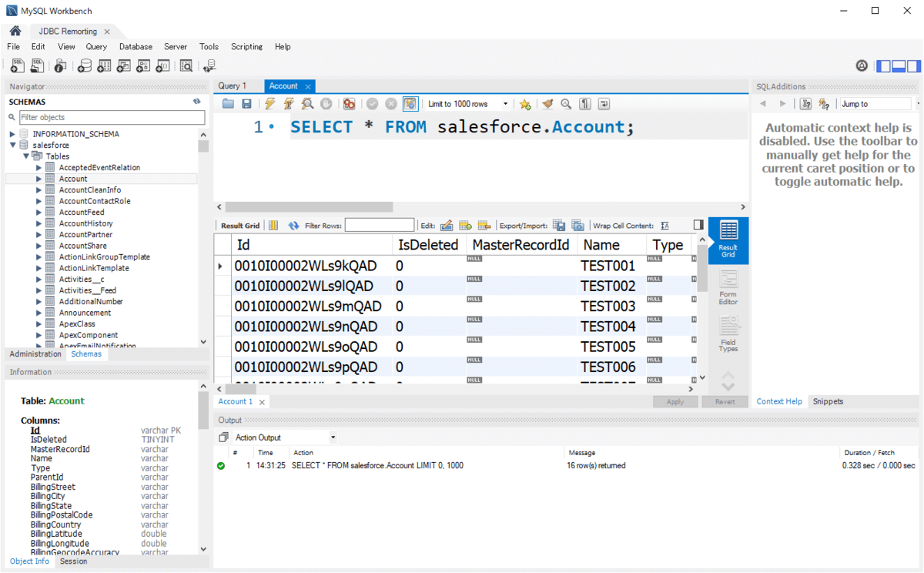
Task: Open the Database menu
Action: point(136,47)
